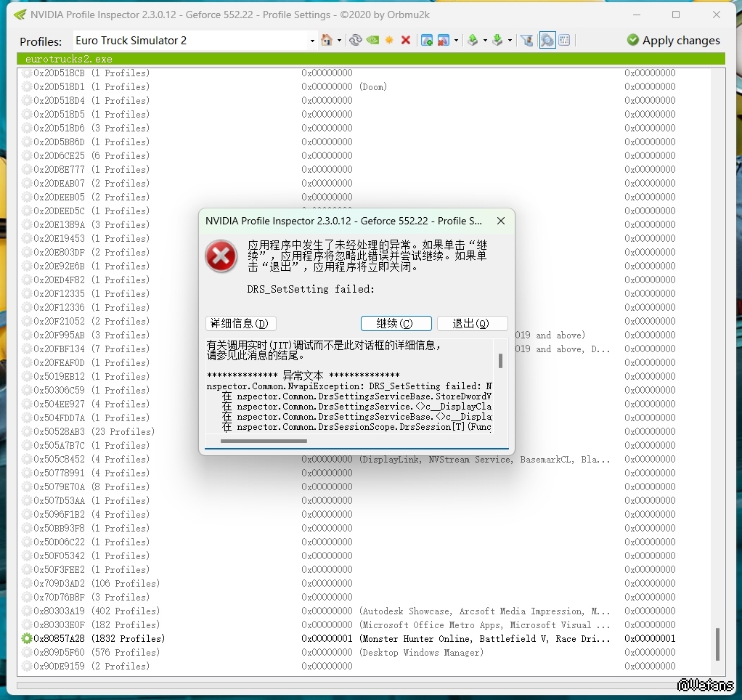Toggle the customized settings filter icon
The width and height of the screenshot is (742, 700).
pos(526,40)
